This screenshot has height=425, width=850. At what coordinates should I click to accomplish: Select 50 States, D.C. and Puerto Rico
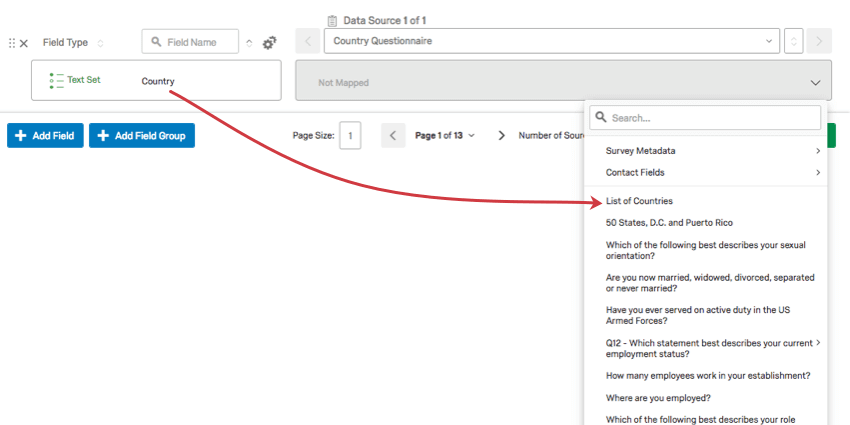[669, 223]
